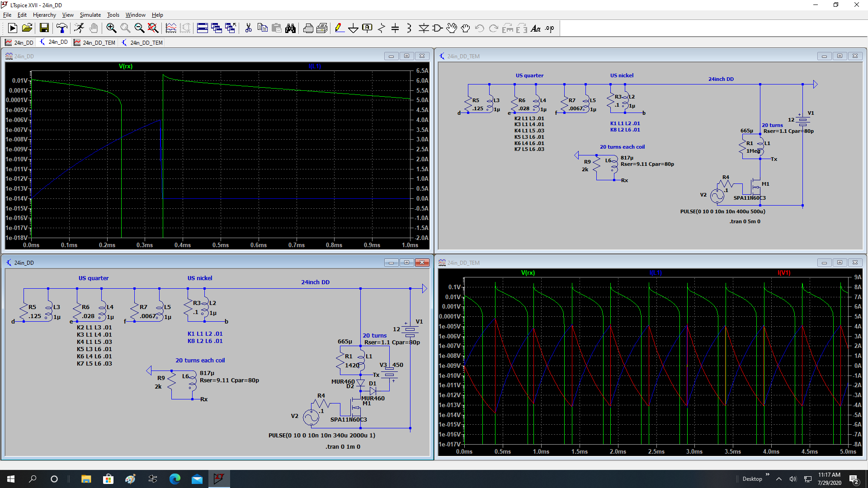Click the Run simulation icon
Image resolution: width=868 pixels, height=488 pixels.
click(x=79, y=28)
